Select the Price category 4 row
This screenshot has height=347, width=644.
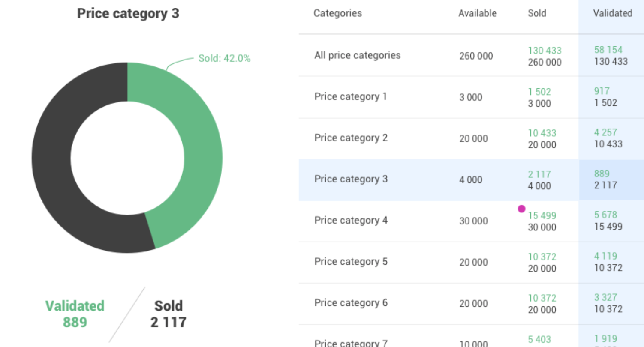click(x=471, y=221)
